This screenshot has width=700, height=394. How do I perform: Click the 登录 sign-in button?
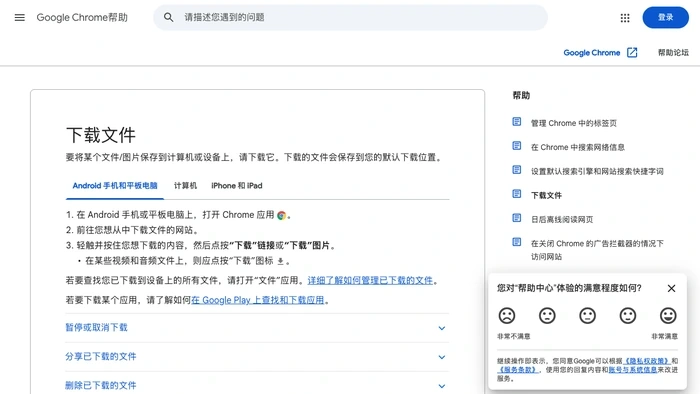coord(665,17)
